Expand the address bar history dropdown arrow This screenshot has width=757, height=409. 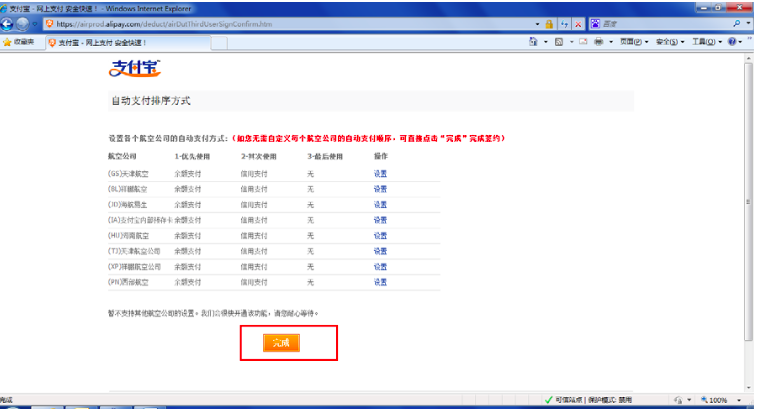click(537, 24)
